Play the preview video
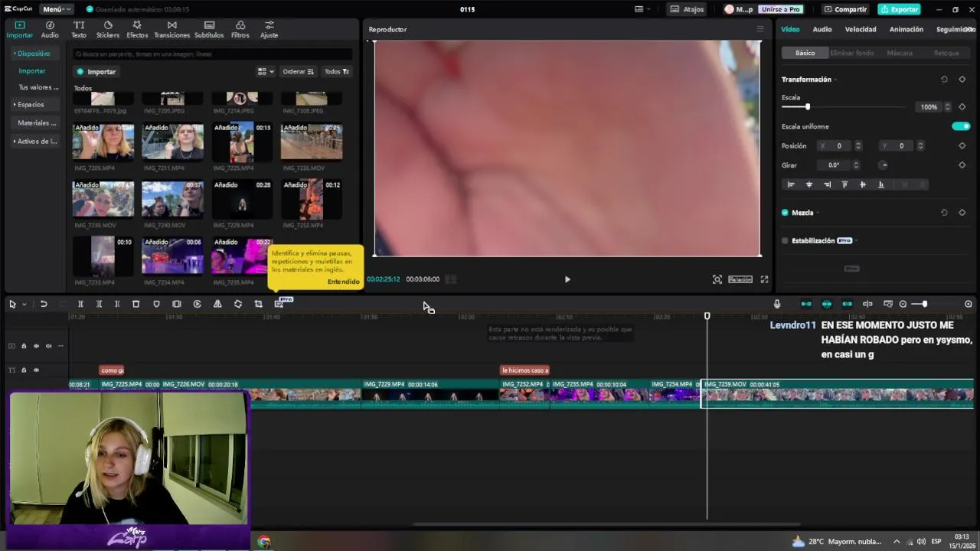This screenshot has width=980, height=551. click(x=567, y=279)
